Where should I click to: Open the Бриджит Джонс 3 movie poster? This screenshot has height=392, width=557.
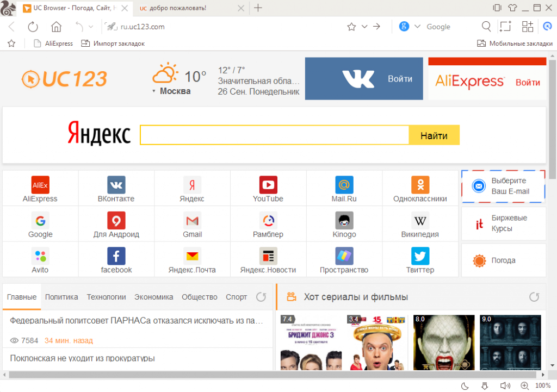(x=311, y=343)
